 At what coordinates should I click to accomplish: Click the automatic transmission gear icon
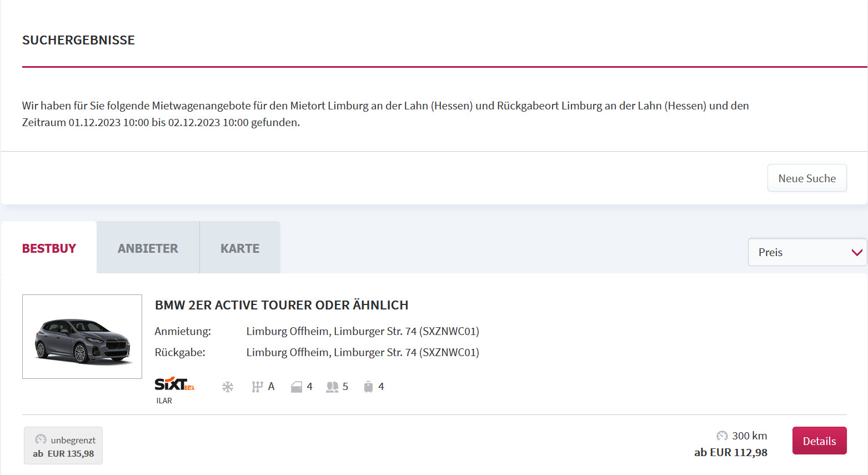click(257, 387)
